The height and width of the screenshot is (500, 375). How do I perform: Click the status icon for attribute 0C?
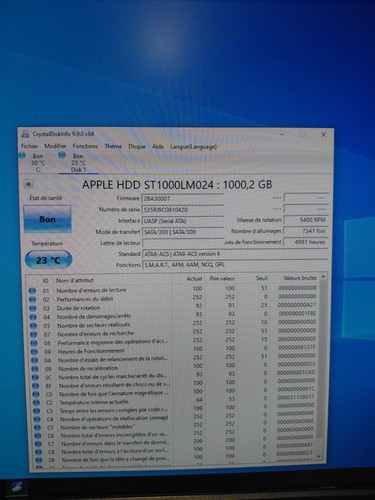pyautogui.click(x=35, y=377)
